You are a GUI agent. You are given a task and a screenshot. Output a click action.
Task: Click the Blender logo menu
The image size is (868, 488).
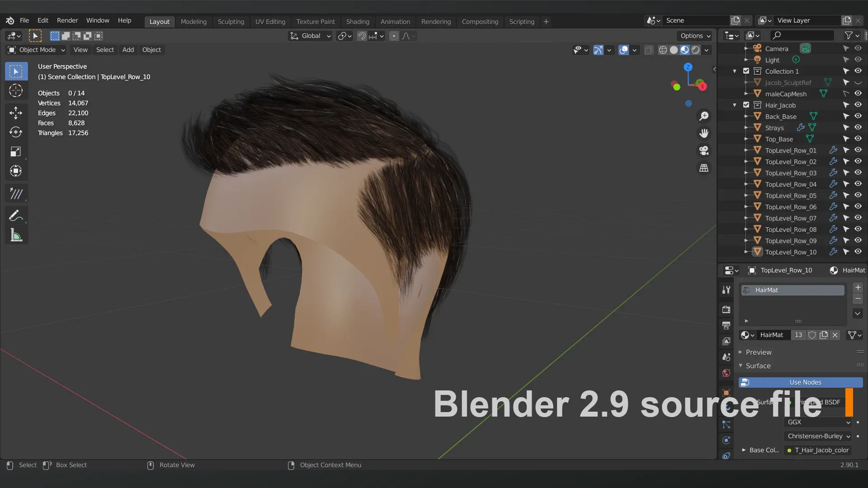(x=10, y=21)
